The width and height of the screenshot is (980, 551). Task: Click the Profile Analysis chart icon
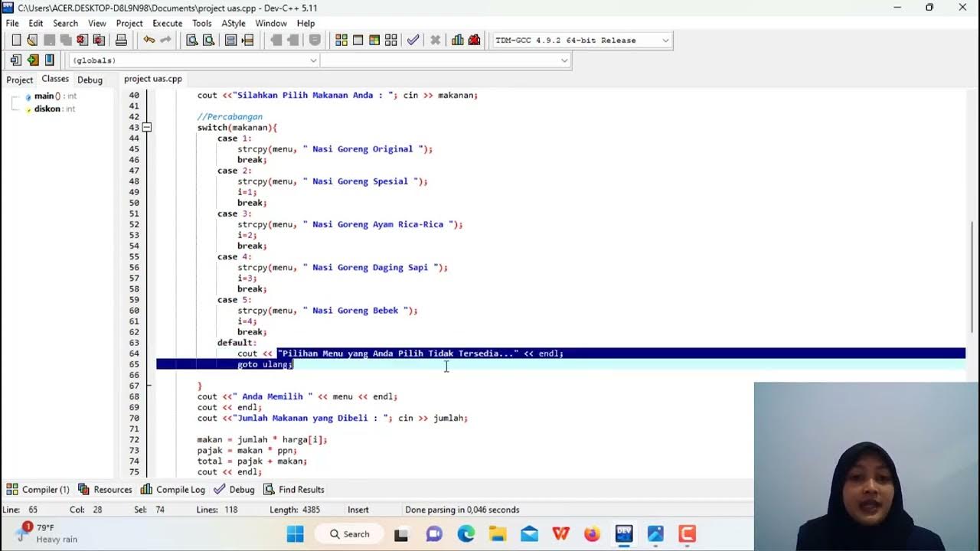458,40
